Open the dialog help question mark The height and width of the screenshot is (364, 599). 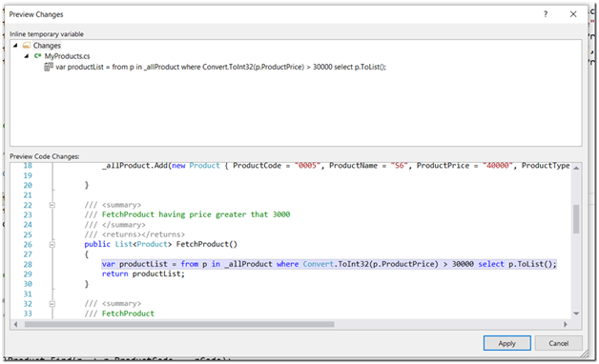tap(546, 14)
